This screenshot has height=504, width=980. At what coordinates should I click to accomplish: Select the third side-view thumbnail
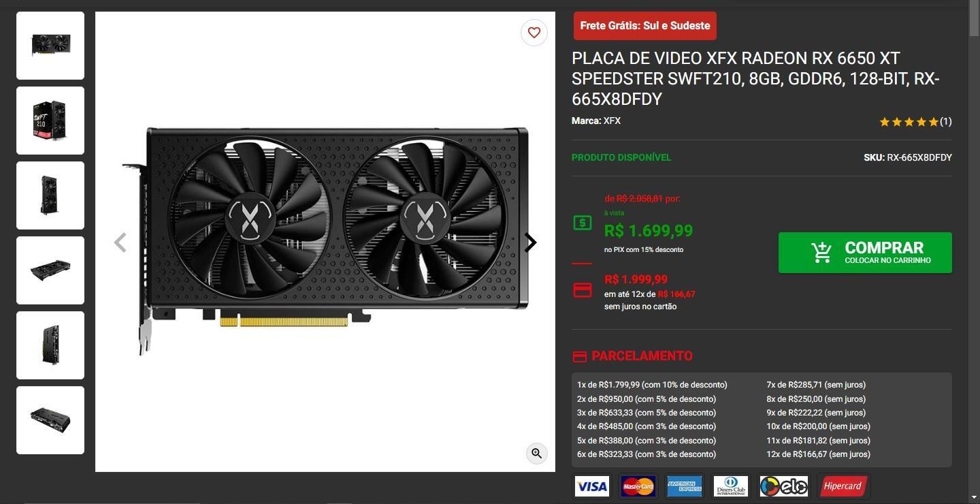pyautogui.click(x=50, y=195)
